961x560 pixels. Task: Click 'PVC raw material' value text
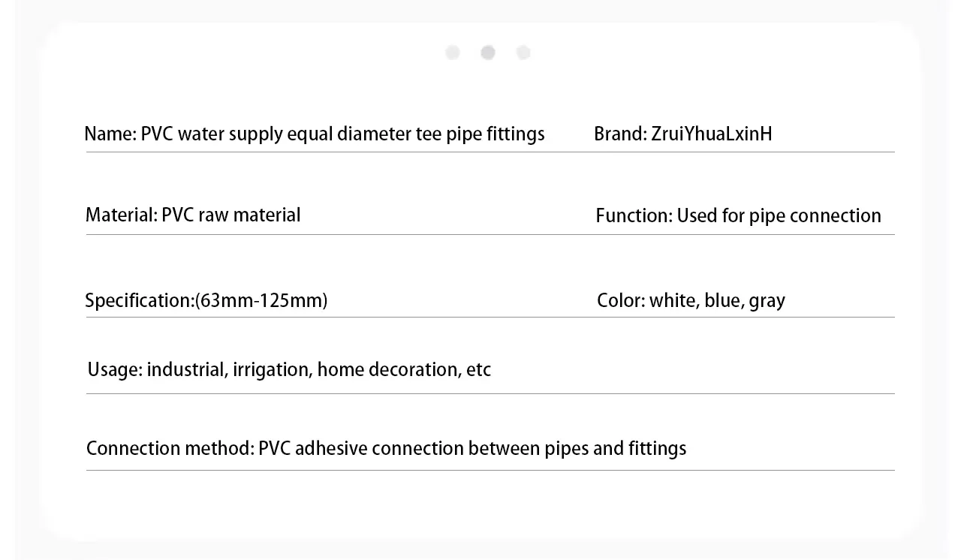[231, 215]
